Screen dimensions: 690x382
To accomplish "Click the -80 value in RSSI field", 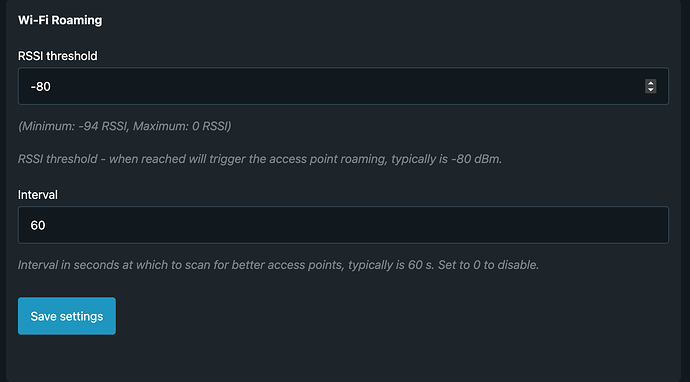I will tap(40, 87).
